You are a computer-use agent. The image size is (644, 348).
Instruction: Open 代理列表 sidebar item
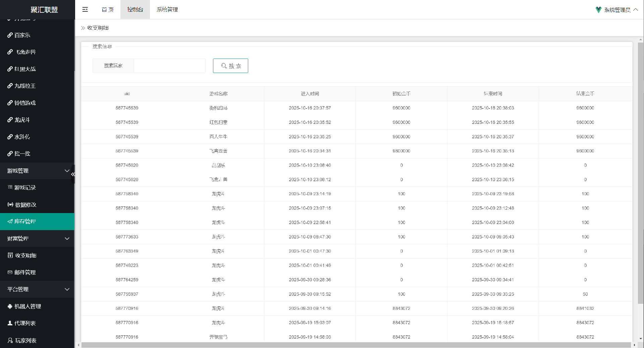pyautogui.click(x=25, y=323)
